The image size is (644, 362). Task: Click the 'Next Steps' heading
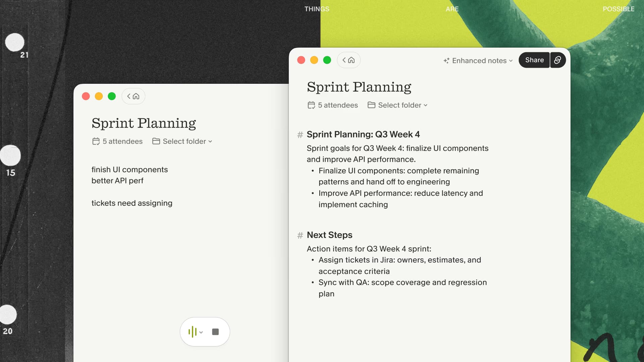pos(329,235)
